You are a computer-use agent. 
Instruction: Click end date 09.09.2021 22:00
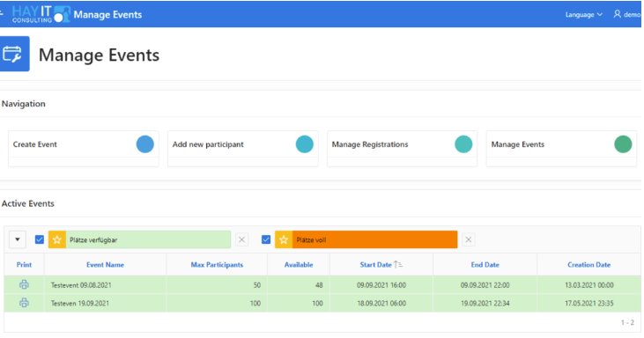pos(485,285)
